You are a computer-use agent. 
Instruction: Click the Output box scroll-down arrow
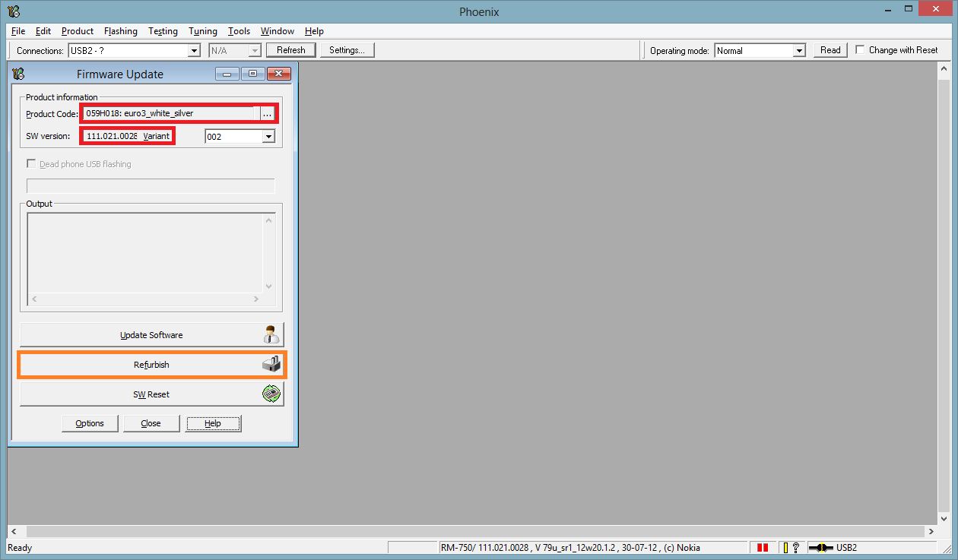click(269, 286)
